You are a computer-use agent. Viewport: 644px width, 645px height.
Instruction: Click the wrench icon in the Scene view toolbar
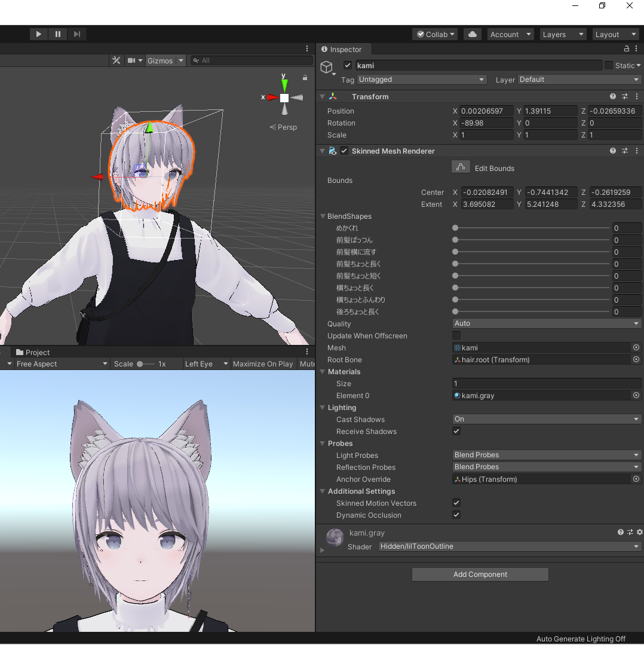pos(116,60)
